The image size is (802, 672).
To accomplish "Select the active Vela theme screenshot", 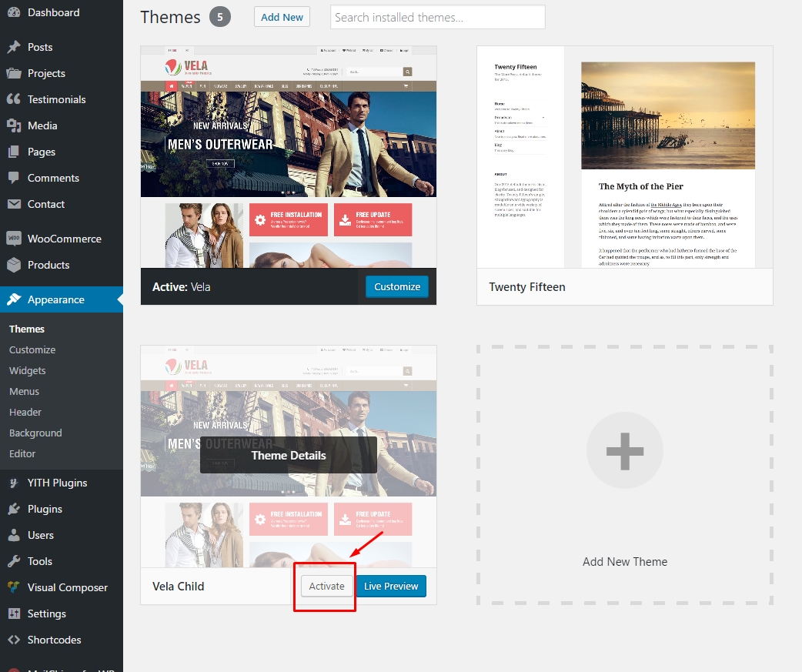I will tap(289, 157).
